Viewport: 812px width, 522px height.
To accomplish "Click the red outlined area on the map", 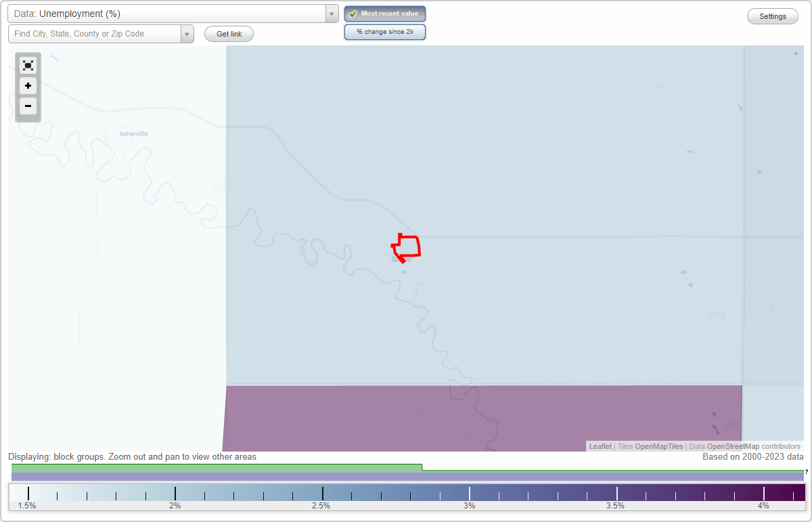I will tap(406, 247).
